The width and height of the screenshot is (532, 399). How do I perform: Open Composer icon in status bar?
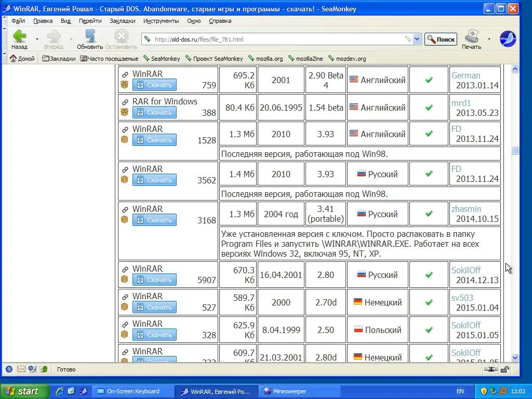pyautogui.click(x=32, y=369)
